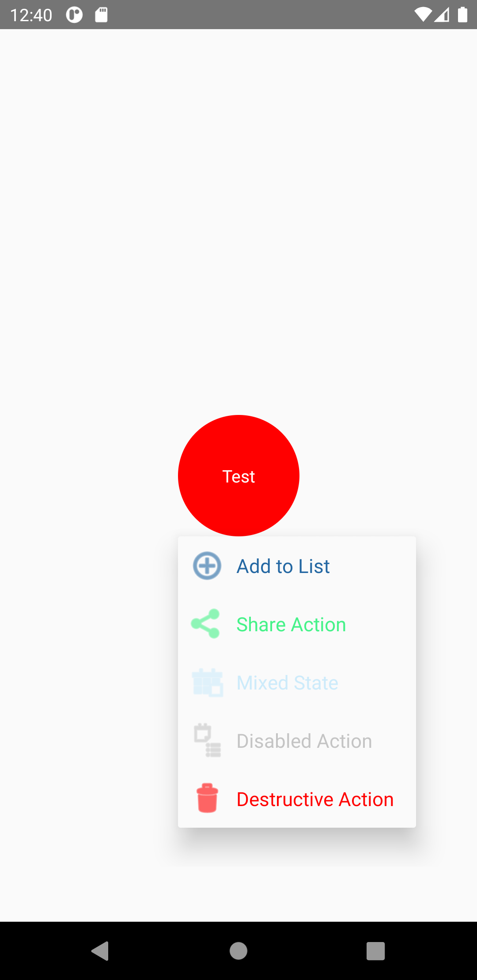Tap the Disabled Action menu entry
Viewport: 477px width, 980px height.
304,741
